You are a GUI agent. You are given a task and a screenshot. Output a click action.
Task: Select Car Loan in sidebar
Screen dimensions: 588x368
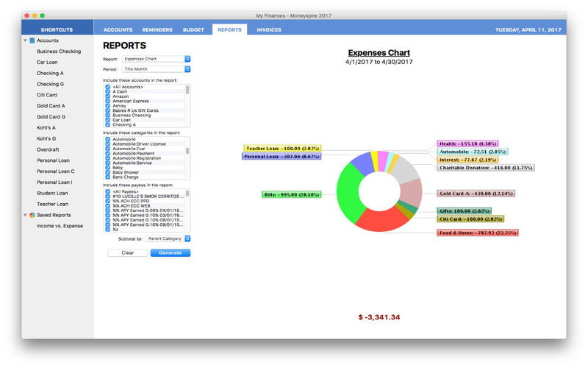click(x=47, y=62)
